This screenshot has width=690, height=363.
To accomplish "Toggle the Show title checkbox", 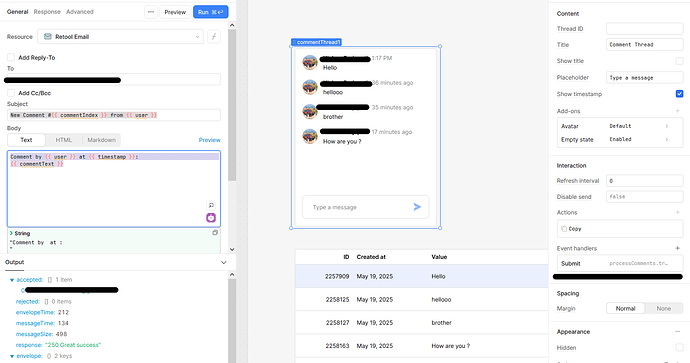I will tap(679, 61).
